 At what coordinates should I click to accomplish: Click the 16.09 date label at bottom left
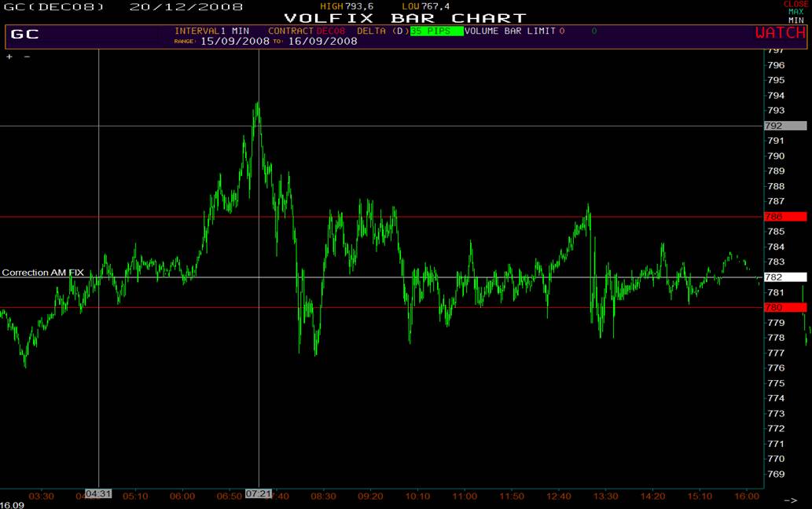click(x=12, y=505)
